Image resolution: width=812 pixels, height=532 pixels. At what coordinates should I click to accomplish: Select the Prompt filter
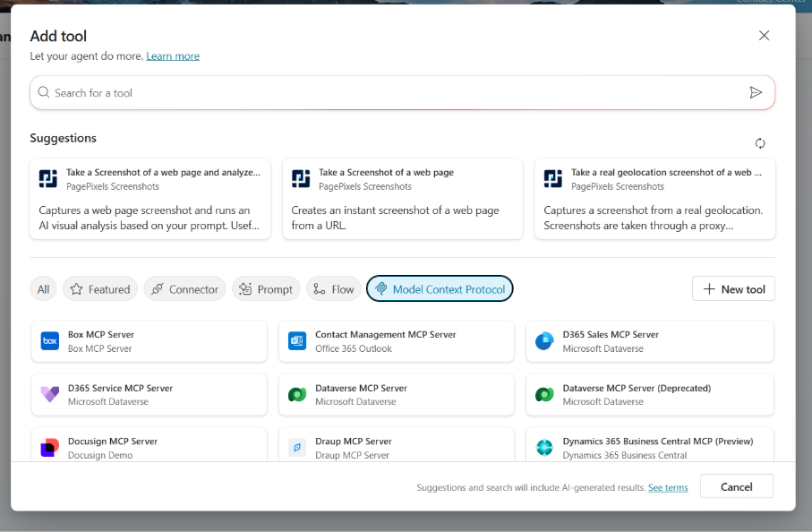[x=266, y=288]
